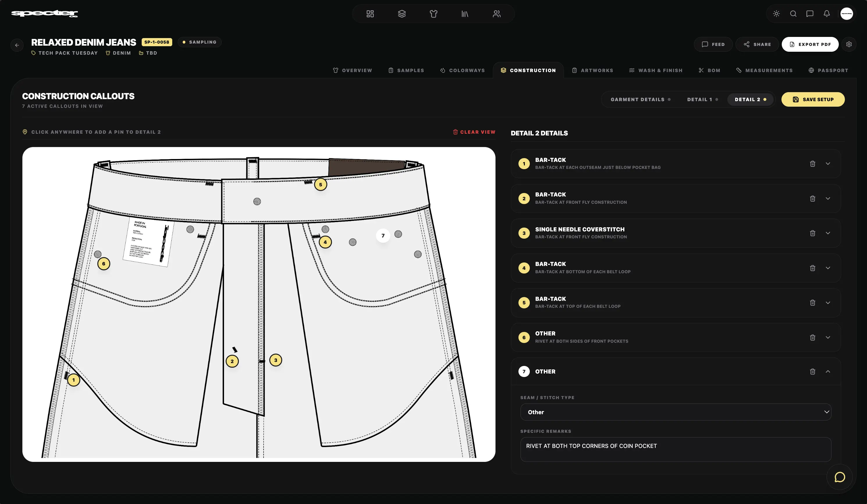
Task: Open the BOM tab
Action: click(x=709, y=70)
